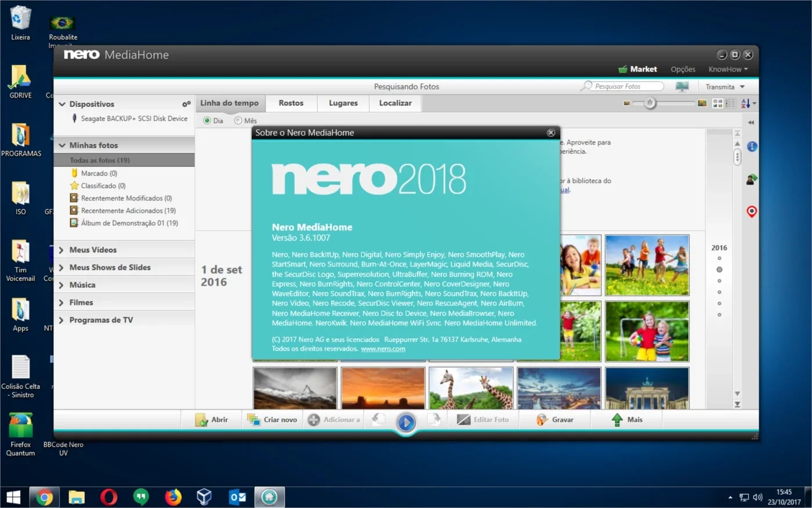The height and width of the screenshot is (508, 812).
Task: Open the Market shopping basket icon
Action: point(623,69)
